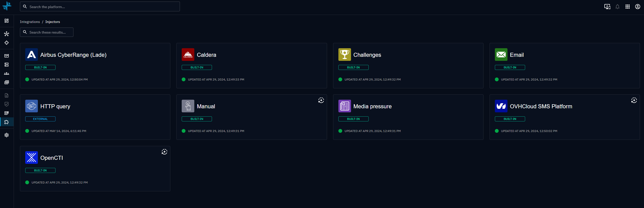Image resolution: width=644 pixels, height=208 pixels.
Task: Click the corner icon on OVHCloud SMS Platform card
Action: click(x=634, y=100)
